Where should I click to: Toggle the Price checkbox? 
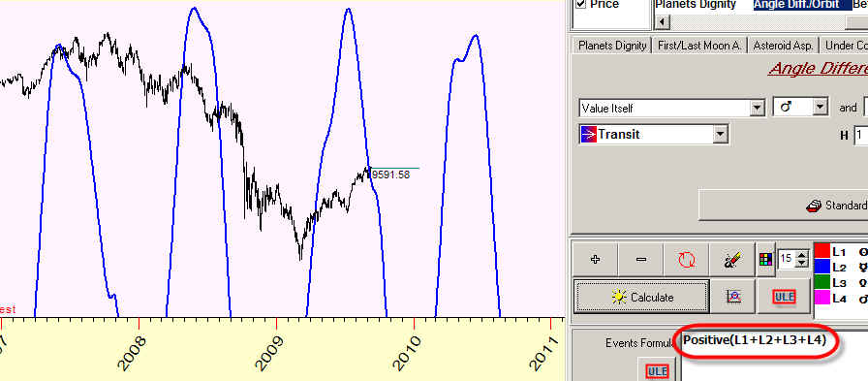click(x=580, y=4)
